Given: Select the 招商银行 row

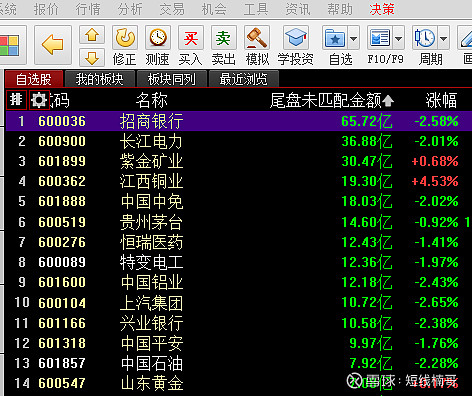Looking at the screenshot, I should click(x=239, y=121).
